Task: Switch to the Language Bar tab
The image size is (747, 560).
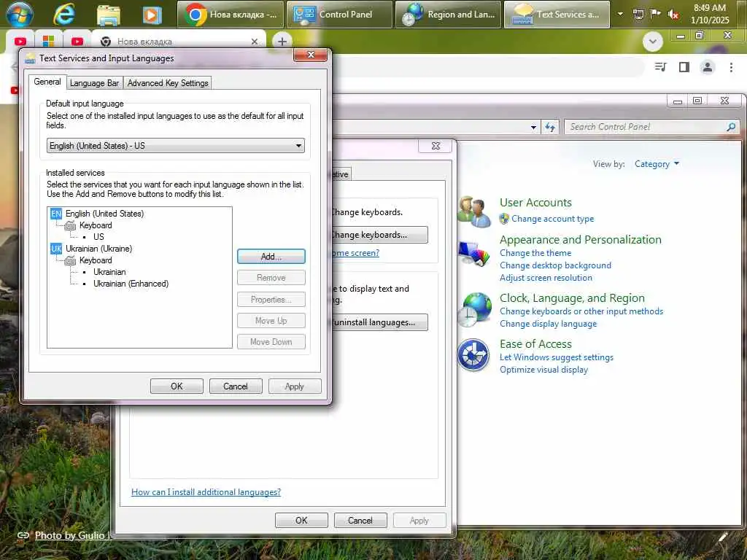Action: pos(94,83)
